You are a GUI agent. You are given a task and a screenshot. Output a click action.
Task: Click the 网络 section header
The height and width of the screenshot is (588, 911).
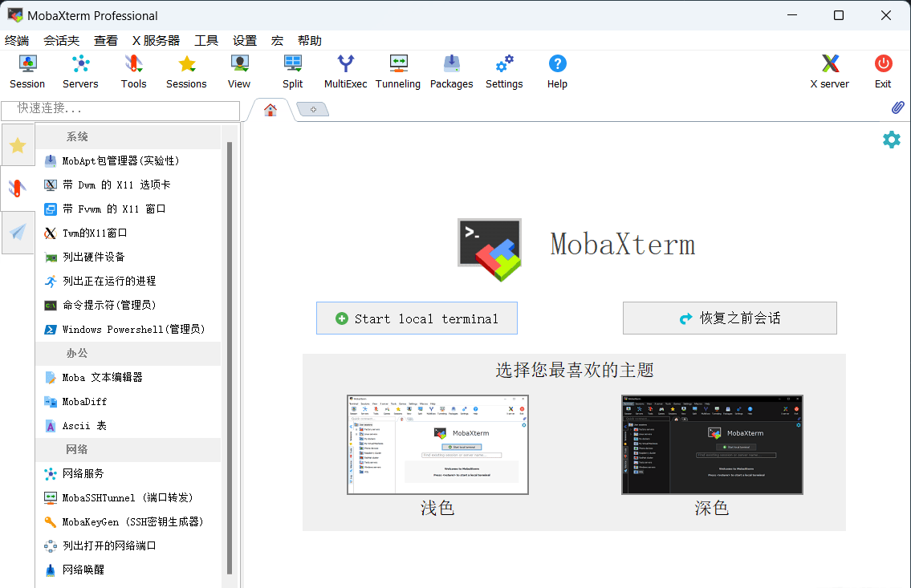pyautogui.click(x=128, y=450)
